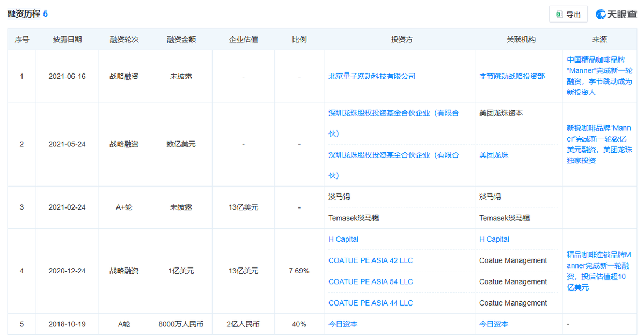
Task: Click the 融资轮次 column header
Action: pyautogui.click(x=124, y=40)
